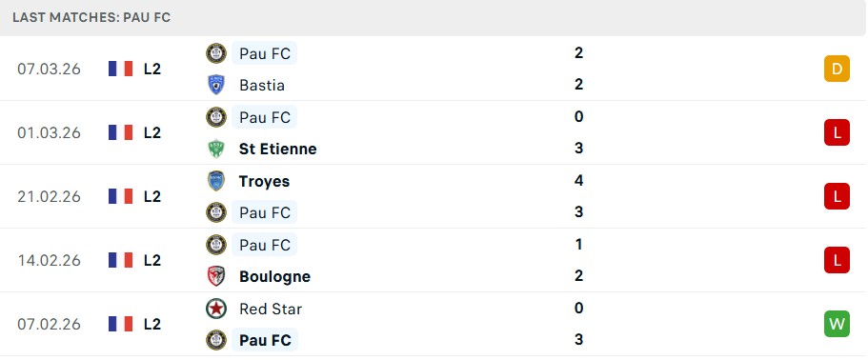Open the 07.02.26 match date row
The image size is (868, 360).
coord(434,324)
